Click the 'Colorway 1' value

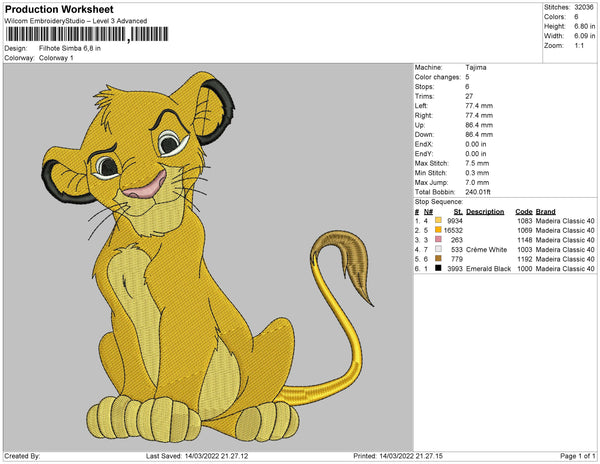pyautogui.click(x=56, y=58)
